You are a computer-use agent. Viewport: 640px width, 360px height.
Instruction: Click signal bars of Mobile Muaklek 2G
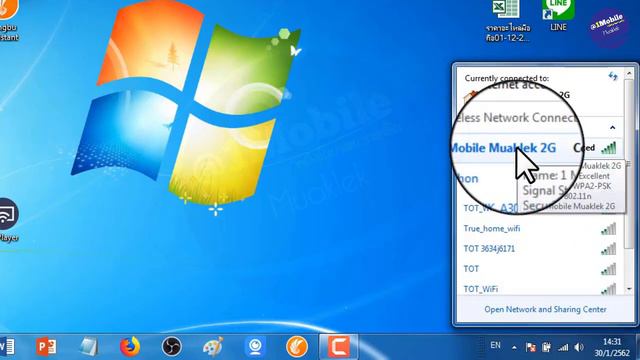click(609, 148)
